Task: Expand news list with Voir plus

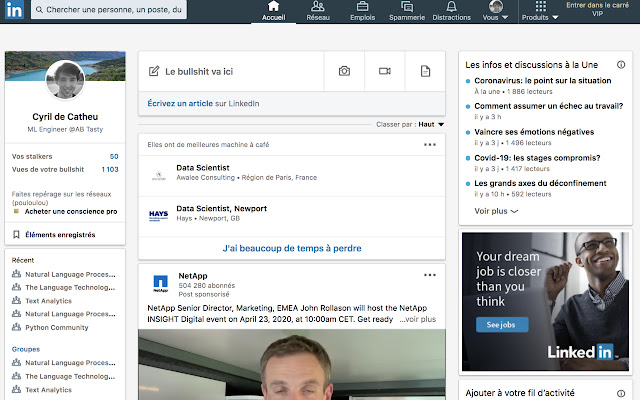Action: click(x=496, y=211)
